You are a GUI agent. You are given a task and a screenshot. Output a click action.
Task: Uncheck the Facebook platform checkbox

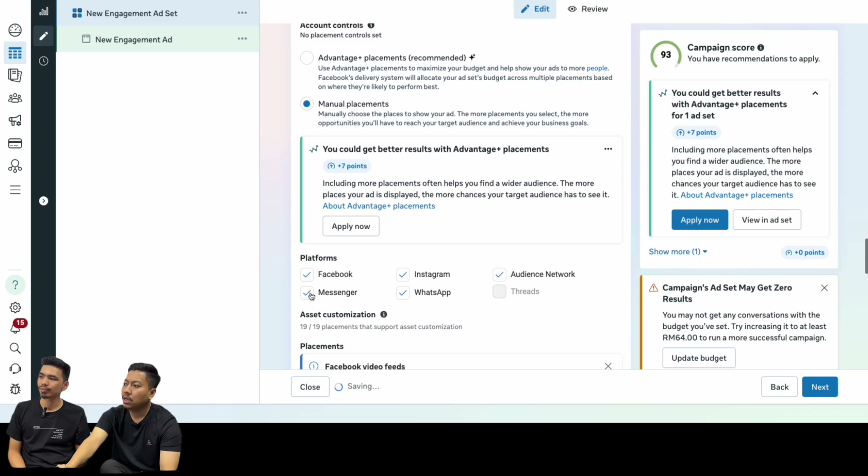tap(307, 274)
